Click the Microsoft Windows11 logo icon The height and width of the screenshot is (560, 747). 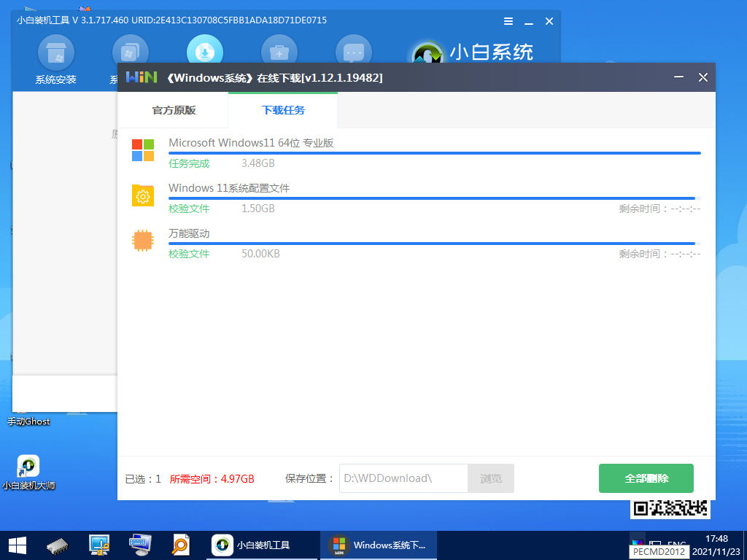click(x=143, y=150)
